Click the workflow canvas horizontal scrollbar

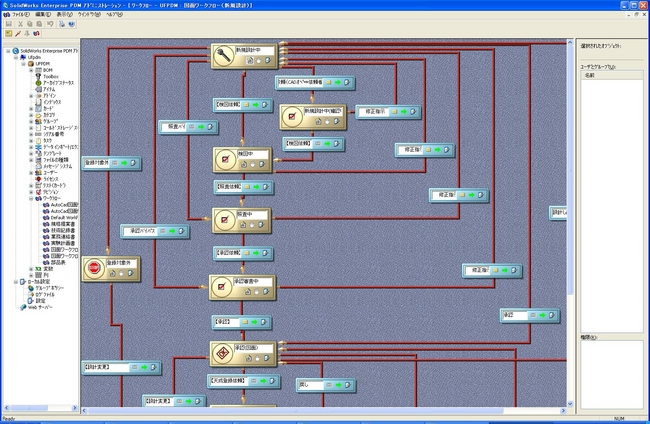(295, 410)
